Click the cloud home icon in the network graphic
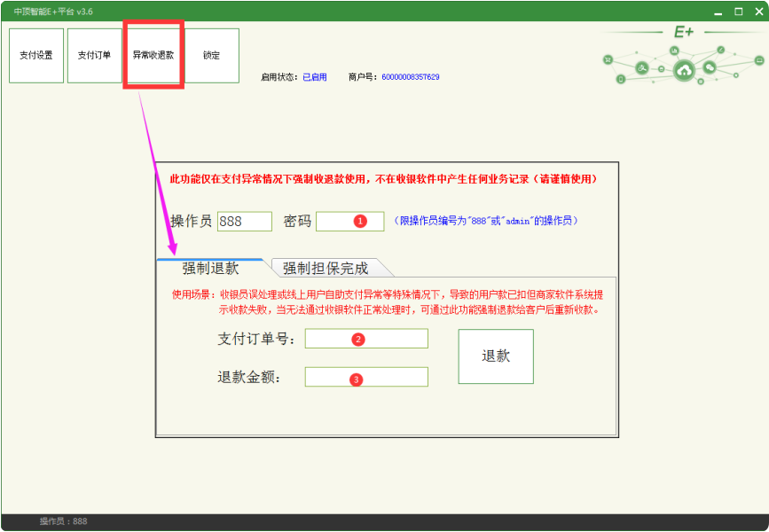This screenshot has width=769, height=532. click(684, 70)
